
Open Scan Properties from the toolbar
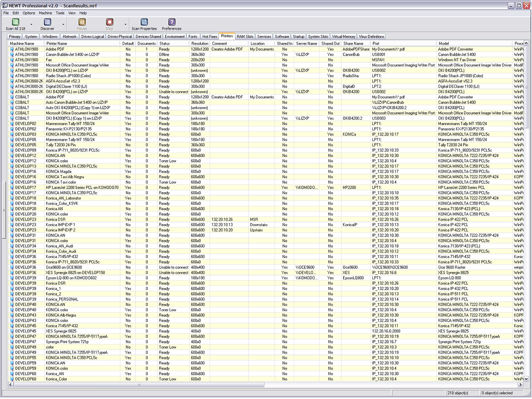pos(144,22)
